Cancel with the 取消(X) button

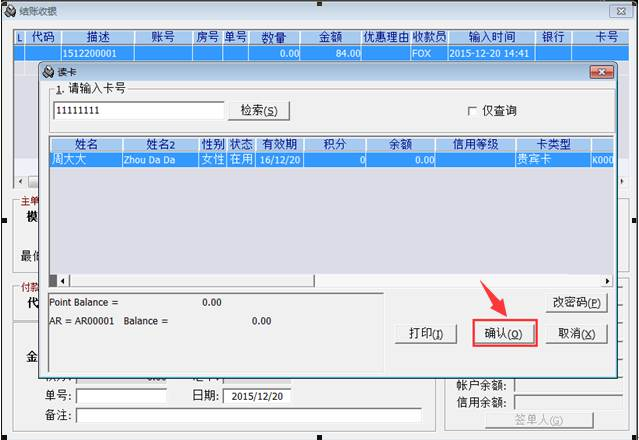[x=576, y=333]
